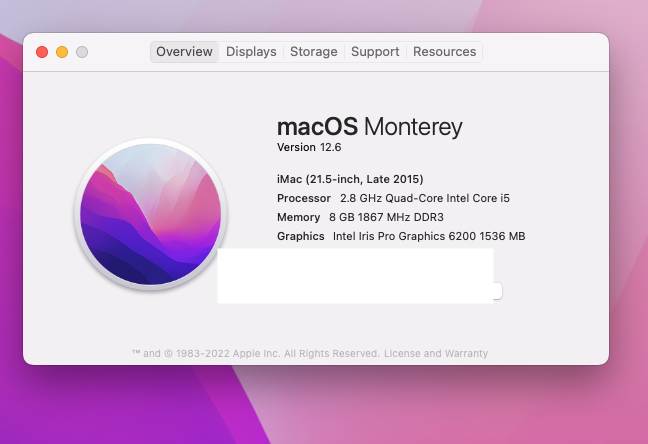The image size is (648, 444).
Task: Click the Processor 2.8 GHz Quad-Core line
Action: (x=393, y=198)
